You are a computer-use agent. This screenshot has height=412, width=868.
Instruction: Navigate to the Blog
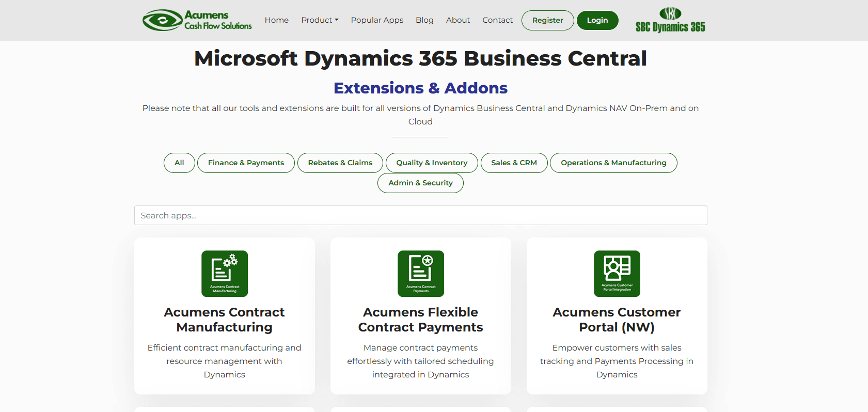424,20
